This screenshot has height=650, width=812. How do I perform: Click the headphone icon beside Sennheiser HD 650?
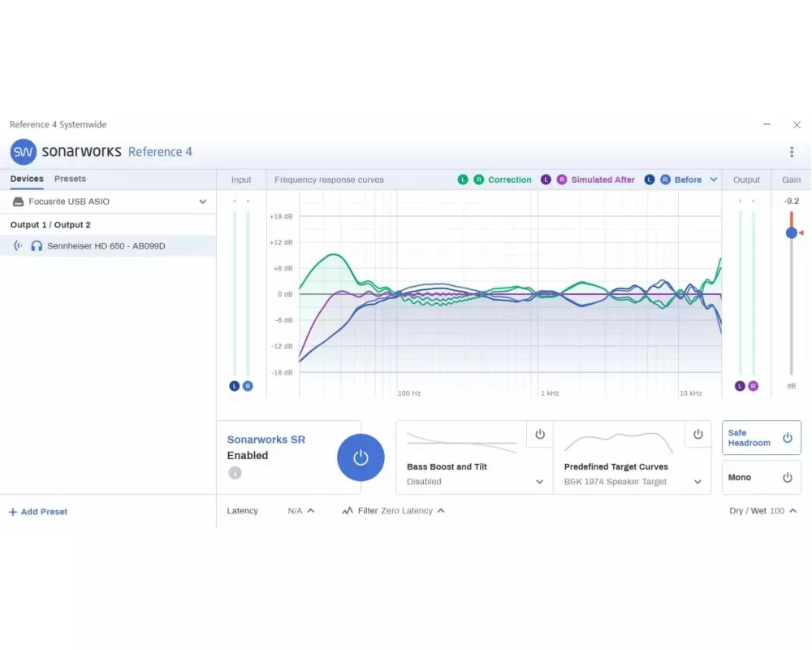[37, 245]
